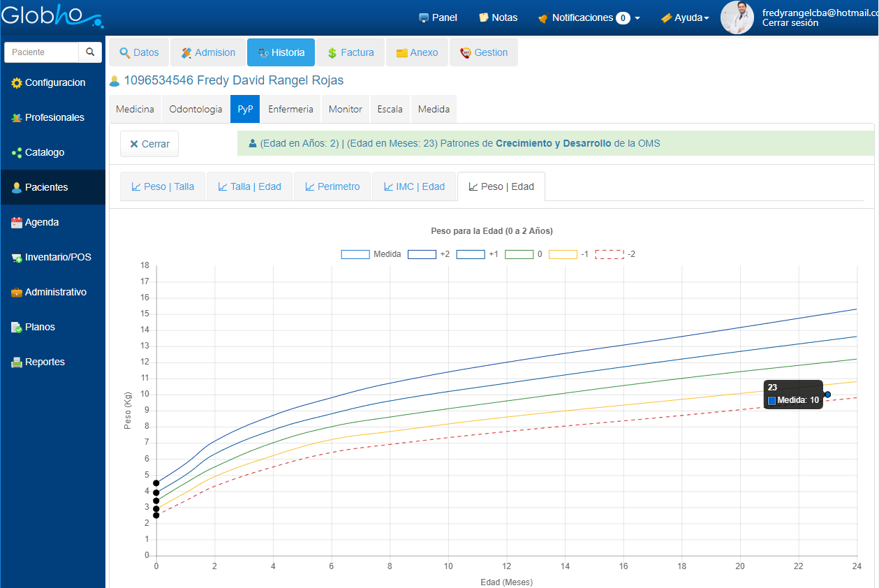
Task: Select the Odontologia tab
Action: point(195,109)
